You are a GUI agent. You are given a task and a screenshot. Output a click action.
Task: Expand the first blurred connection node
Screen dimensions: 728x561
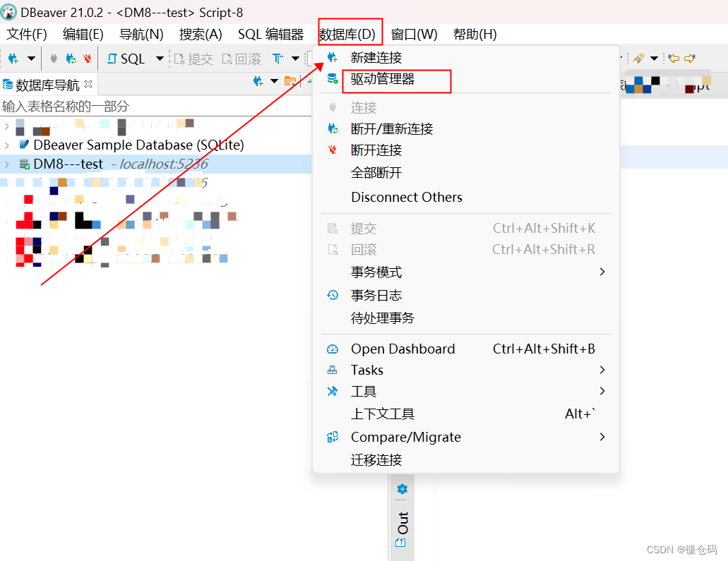[x=6, y=126]
